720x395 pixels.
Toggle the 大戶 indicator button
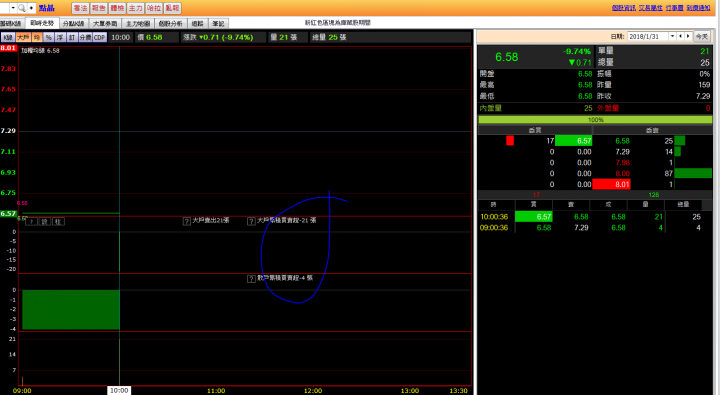(23, 37)
